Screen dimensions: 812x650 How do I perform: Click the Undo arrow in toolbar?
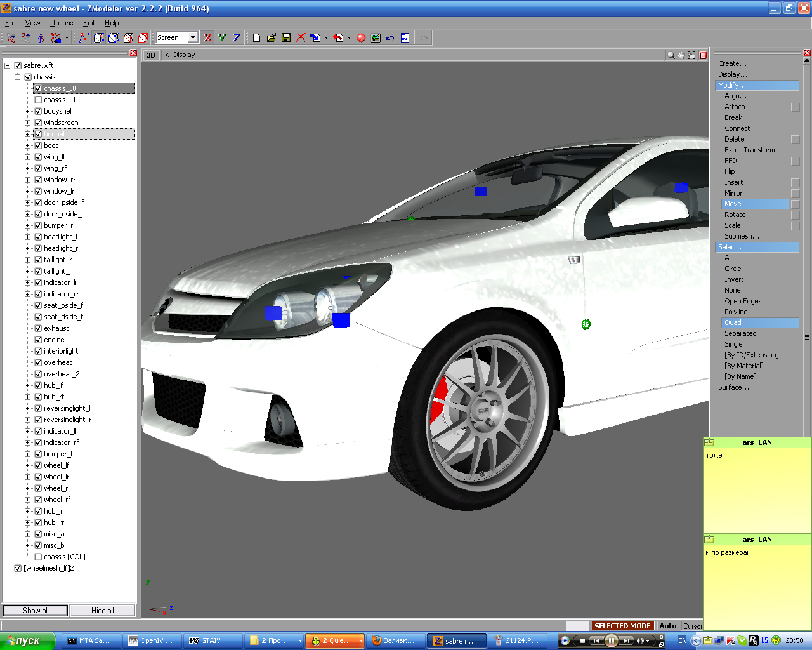(390, 38)
